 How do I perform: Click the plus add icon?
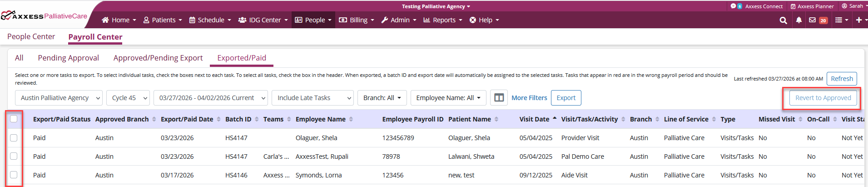859,20
